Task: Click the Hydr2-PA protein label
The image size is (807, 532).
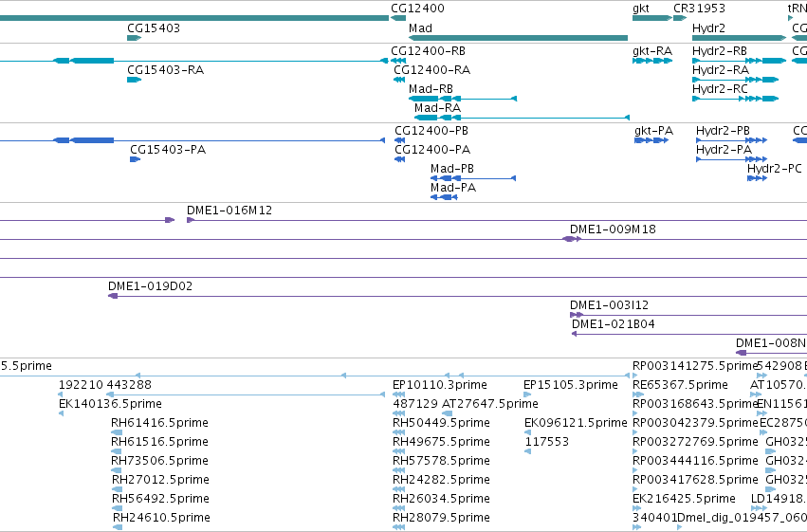Action: click(x=724, y=150)
